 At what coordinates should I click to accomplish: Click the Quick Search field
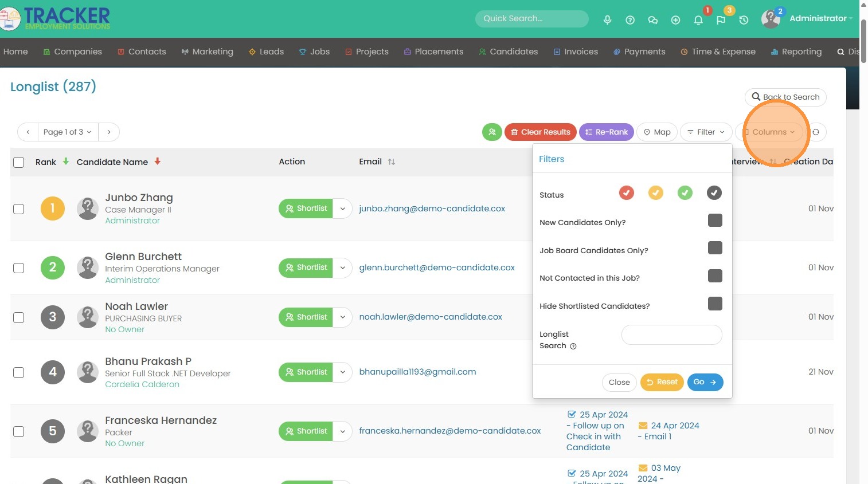click(532, 18)
